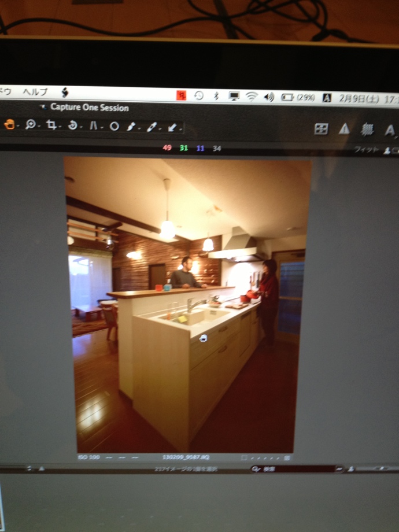The image size is (399, 532).
Task: Select the Pan hand cursor tool
Action: click(x=9, y=125)
